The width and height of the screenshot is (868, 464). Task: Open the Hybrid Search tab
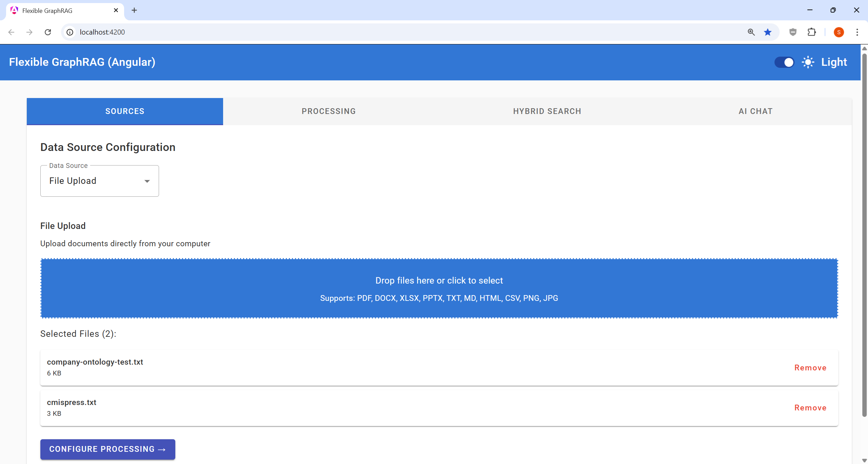pos(547,111)
